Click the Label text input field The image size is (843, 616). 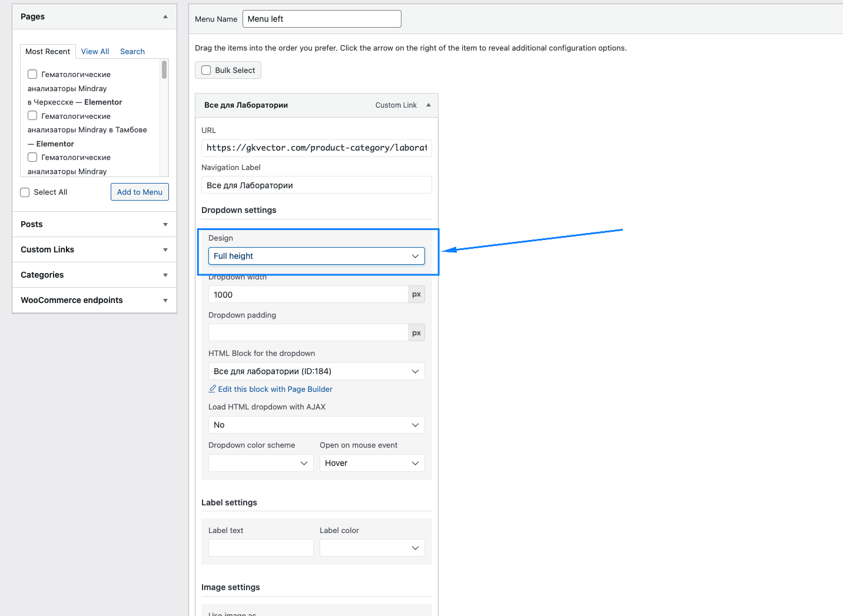coord(261,548)
